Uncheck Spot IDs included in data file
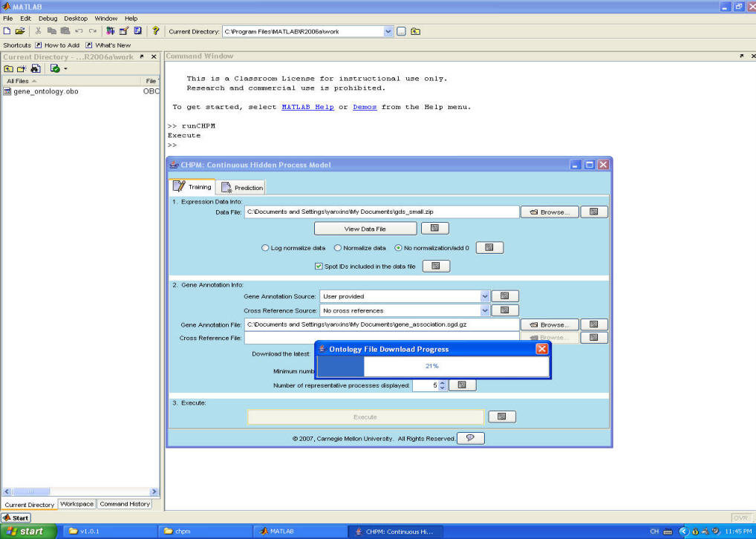This screenshot has height=539, width=756. [x=319, y=266]
